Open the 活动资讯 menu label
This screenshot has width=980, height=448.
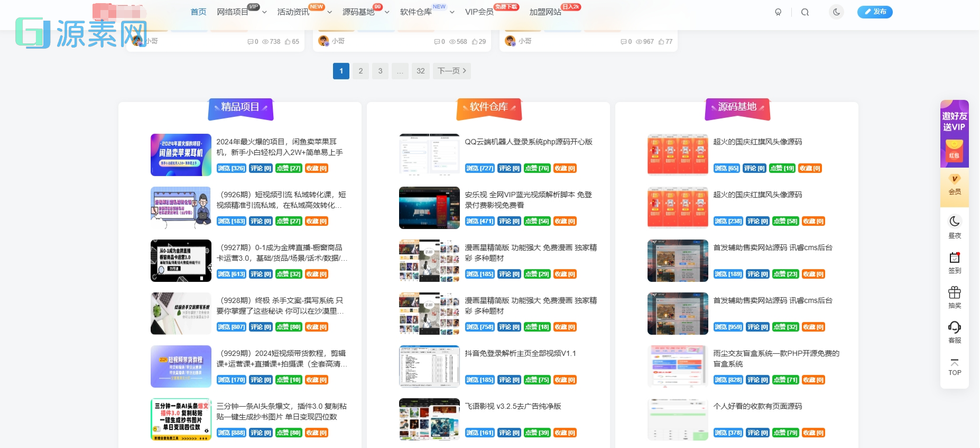coord(293,12)
